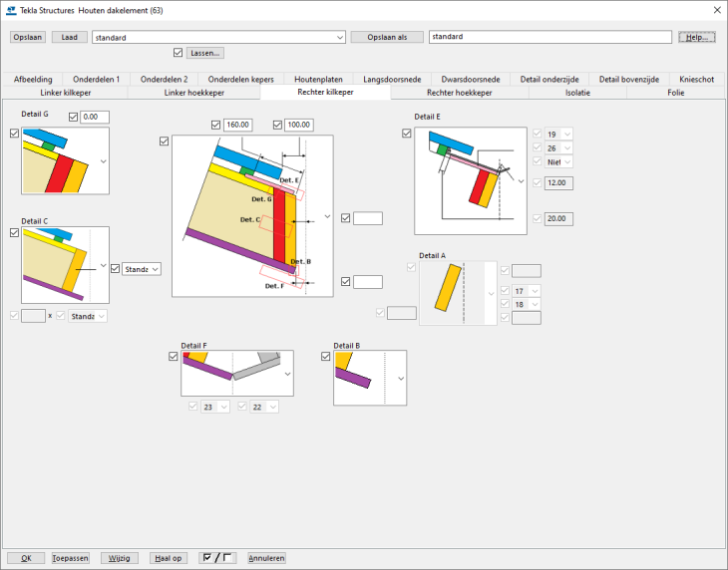Click the input field containing 20.00

[558, 219]
